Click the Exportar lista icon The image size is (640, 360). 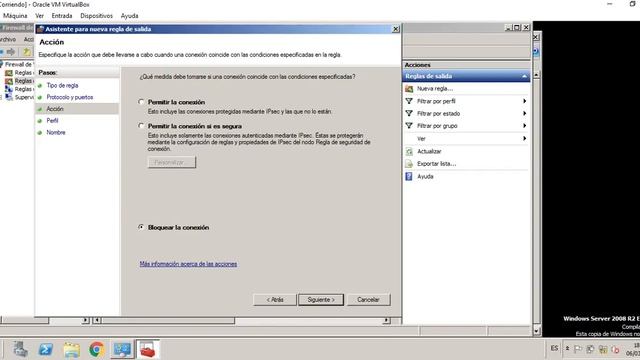pos(409,164)
